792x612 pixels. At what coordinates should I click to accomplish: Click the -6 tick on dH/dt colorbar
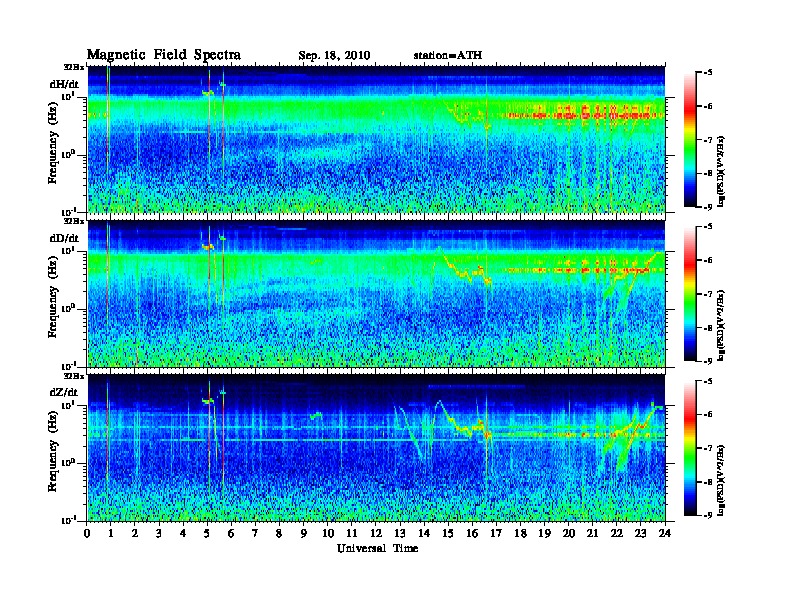[708, 106]
